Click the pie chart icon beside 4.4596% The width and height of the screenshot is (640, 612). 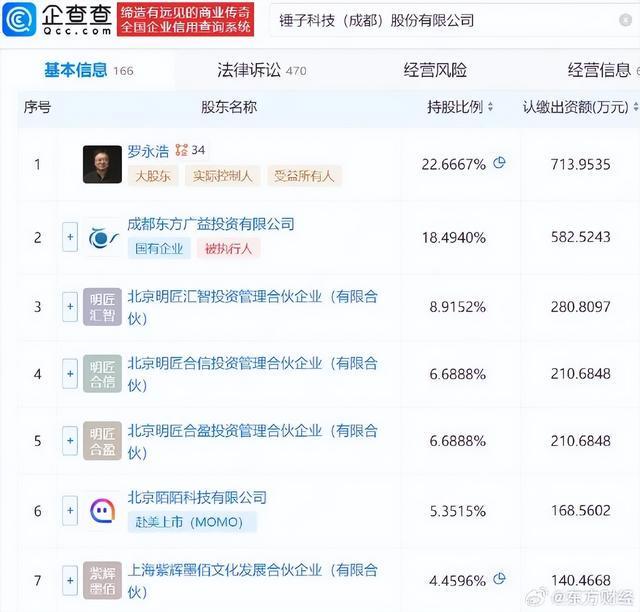coord(499,578)
